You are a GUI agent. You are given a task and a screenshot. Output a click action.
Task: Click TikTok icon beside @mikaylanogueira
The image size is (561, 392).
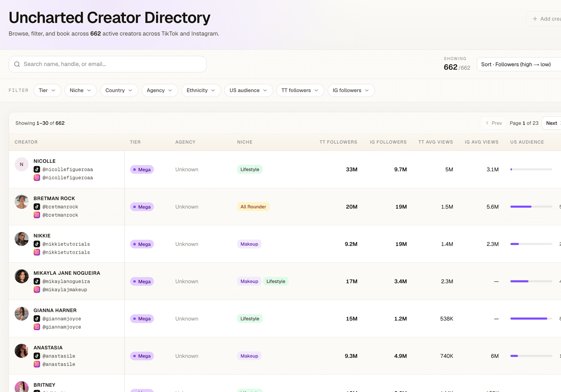(37, 281)
